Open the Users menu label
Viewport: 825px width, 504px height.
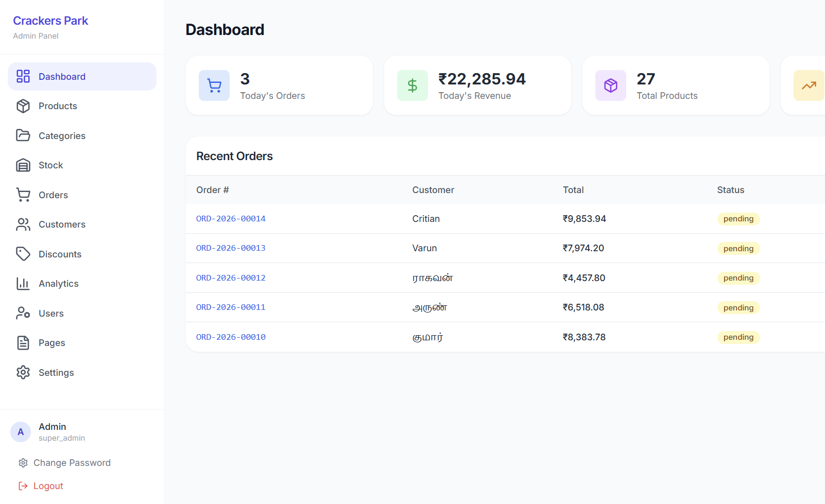click(51, 314)
